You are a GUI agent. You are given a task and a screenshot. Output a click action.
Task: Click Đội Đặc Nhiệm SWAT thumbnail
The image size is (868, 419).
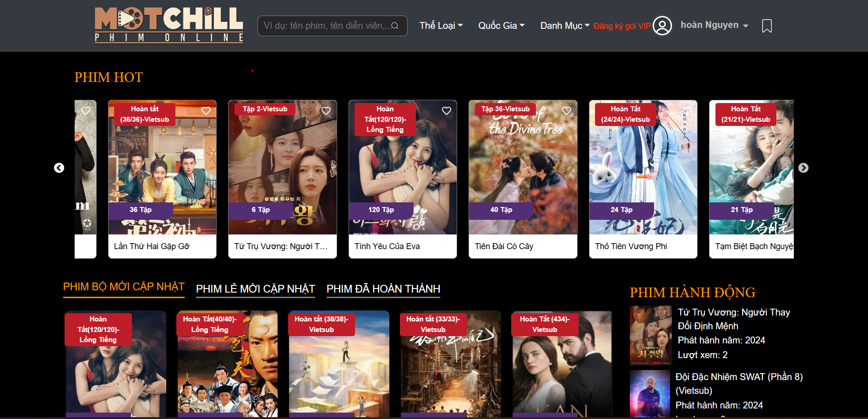650,394
